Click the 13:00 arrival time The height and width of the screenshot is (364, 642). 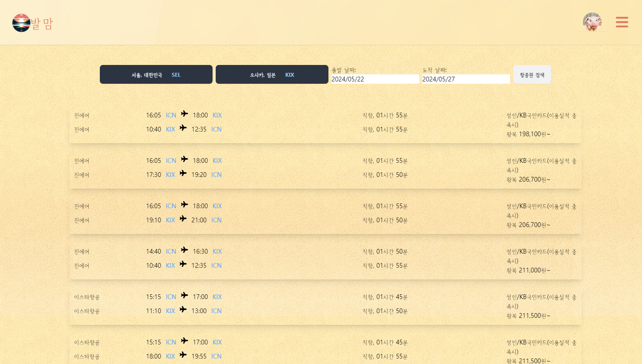tap(199, 311)
